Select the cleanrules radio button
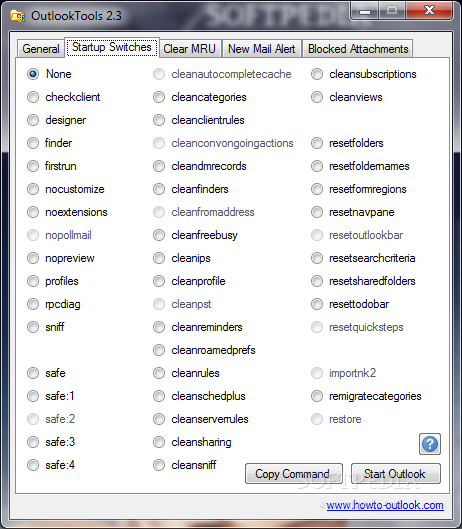This screenshot has width=462, height=529. 159,373
